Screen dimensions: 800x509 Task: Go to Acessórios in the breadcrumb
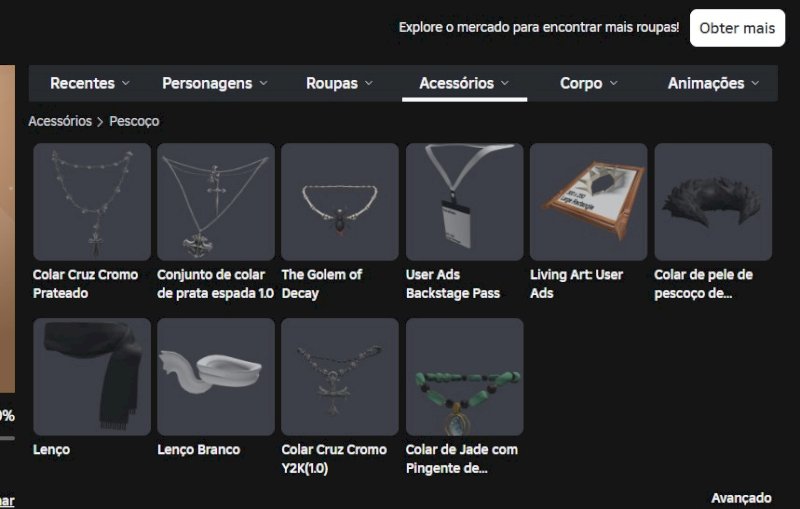(60, 121)
